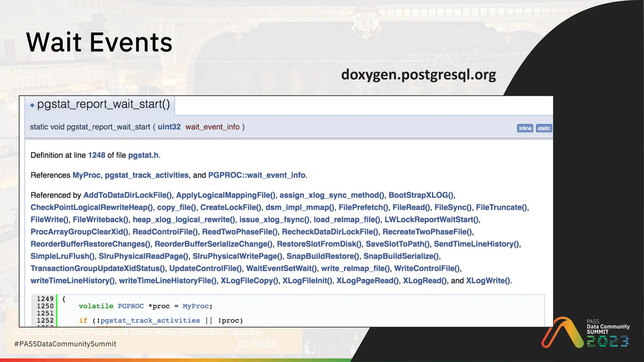Click the static label badge
The height and width of the screenshot is (362, 644).
(x=544, y=128)
